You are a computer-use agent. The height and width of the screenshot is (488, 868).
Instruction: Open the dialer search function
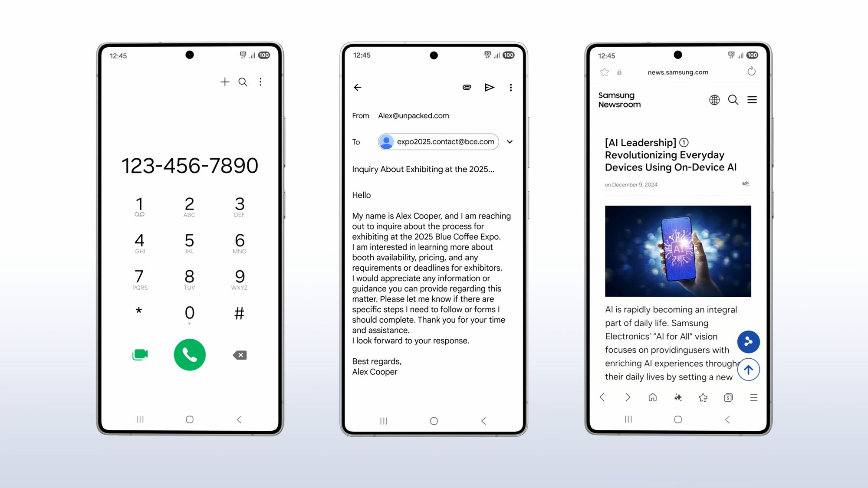(242, 82)
